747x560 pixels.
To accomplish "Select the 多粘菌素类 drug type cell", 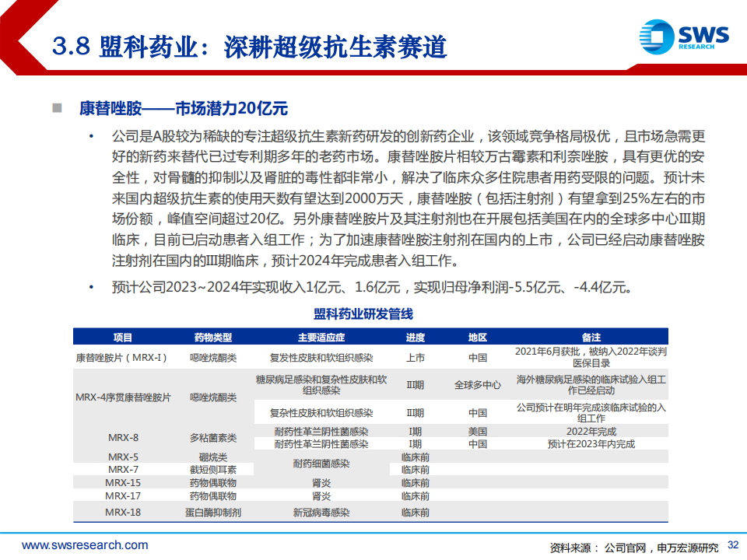I will pos(213,438).
